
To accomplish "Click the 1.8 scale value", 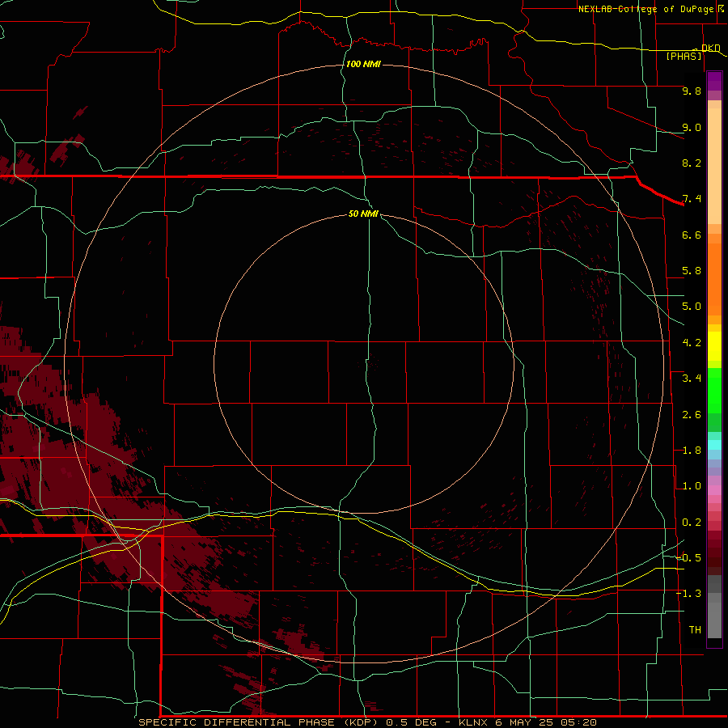I will click(692, 451).
